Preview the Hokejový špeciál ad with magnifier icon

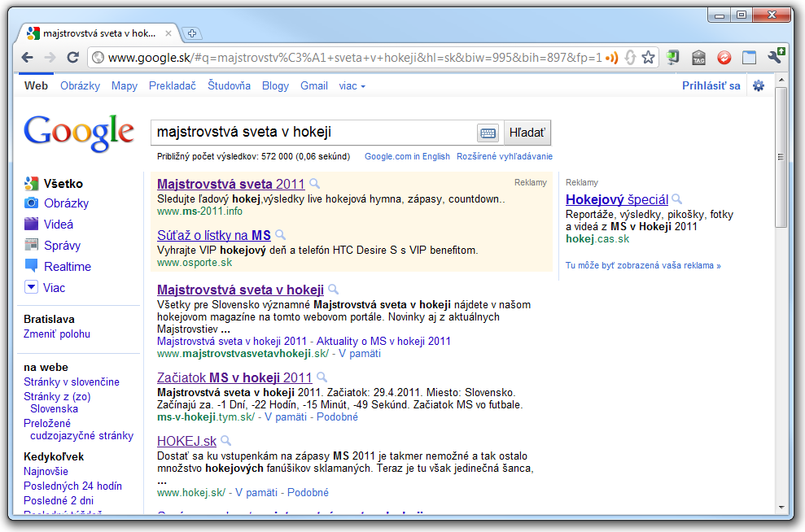676,199
